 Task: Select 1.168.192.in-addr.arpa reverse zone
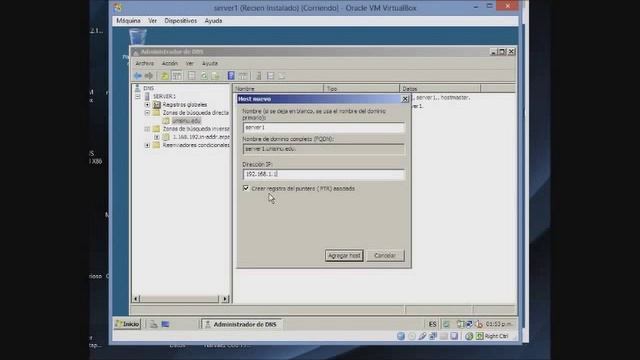coord(201,137)
